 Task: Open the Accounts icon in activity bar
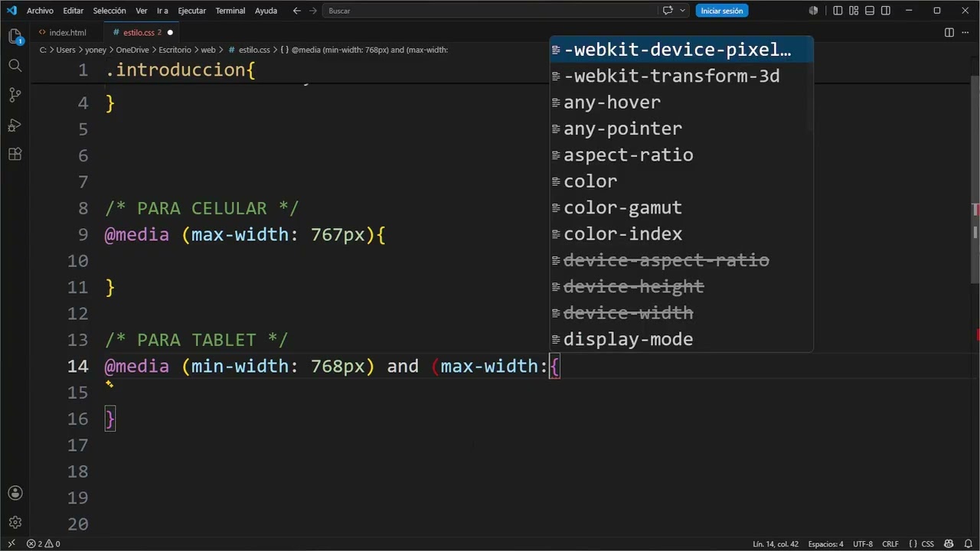(x=15, y=493)
